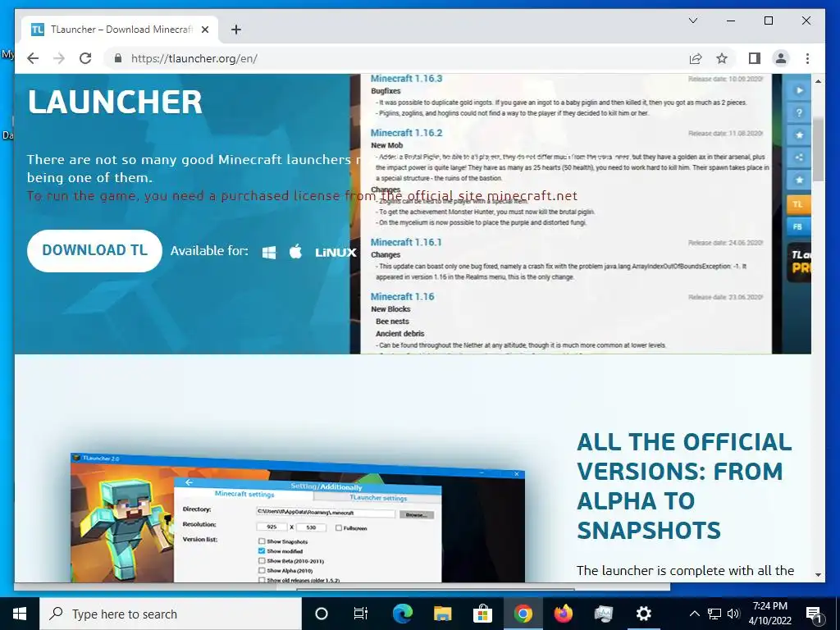Click the browser back arrow
Screen dimensions: 840x630
click(33, 58)
